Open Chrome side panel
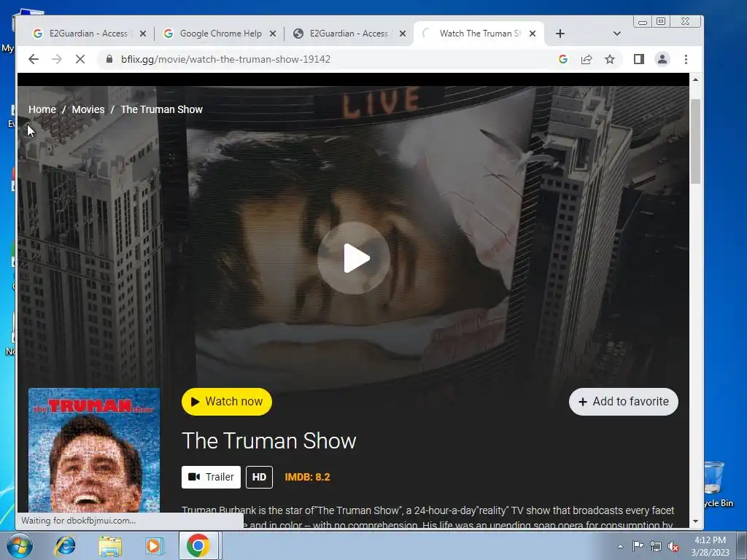This screenshot has width=747, height=560. pyautogui.click(x=639, y=59)
